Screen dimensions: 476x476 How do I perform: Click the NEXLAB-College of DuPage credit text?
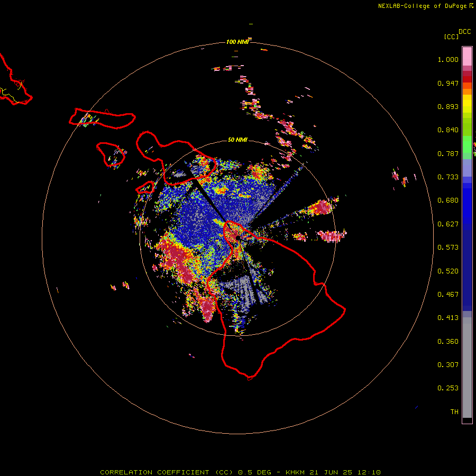[422, 6]
